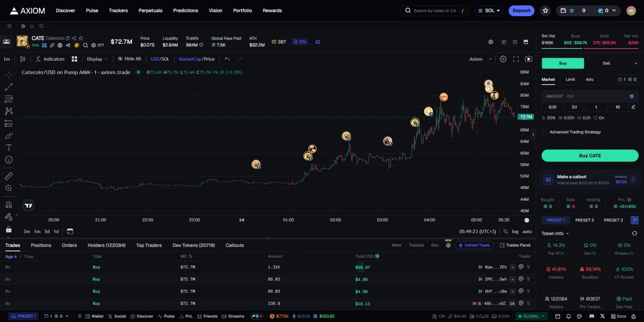Open the Perpetuals menu
Viewport: 644px width, 322px height.
click(150, 10)
